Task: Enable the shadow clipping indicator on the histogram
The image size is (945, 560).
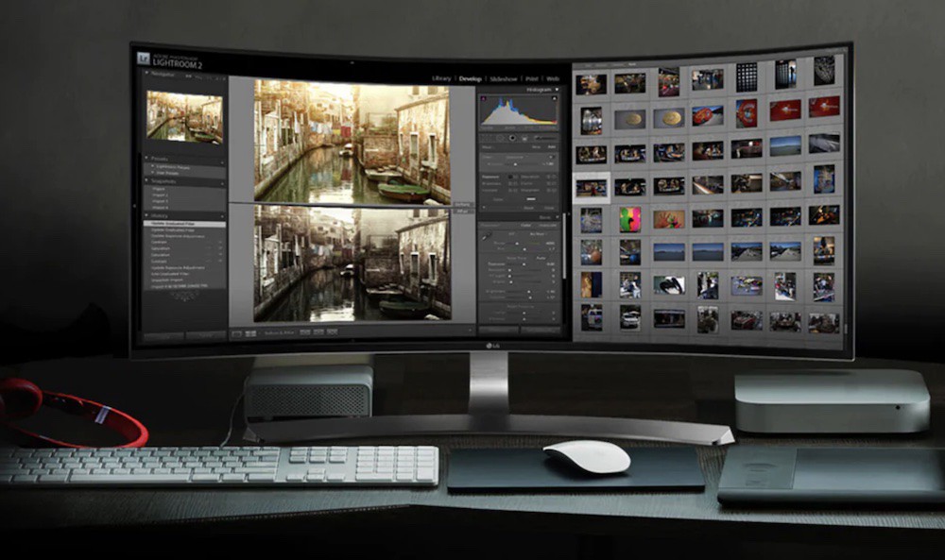Action: (483, 96)
